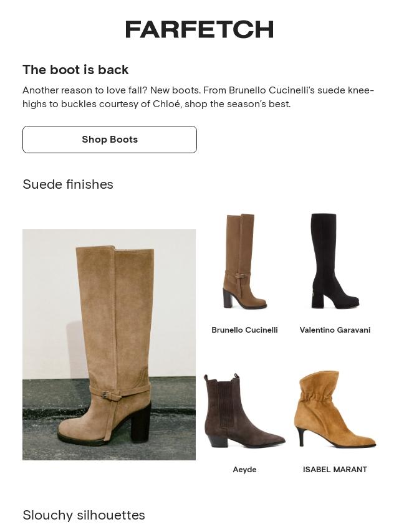The width and height of the screenshot is (399, 532).
Task: Click the intro paragraph mentioning Chloé buckles
Action: tap(198, 97)
